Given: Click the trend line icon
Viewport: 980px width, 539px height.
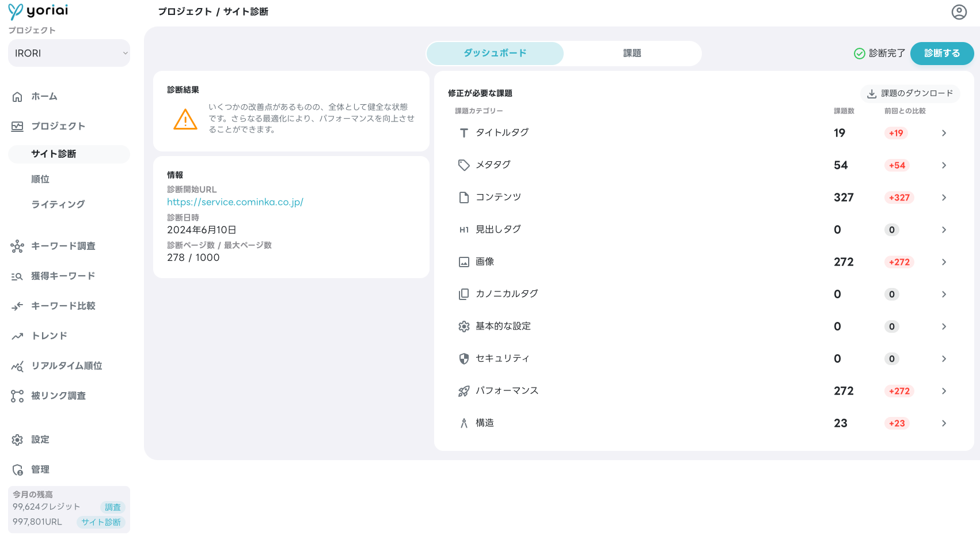Looking at the screenshot, I should (17, 336).
